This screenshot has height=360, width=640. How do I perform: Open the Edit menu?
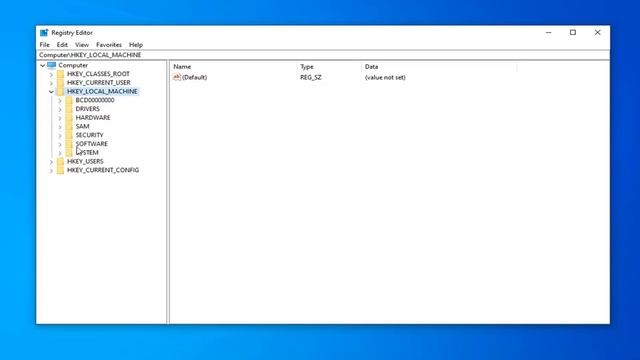coord(62,45)
